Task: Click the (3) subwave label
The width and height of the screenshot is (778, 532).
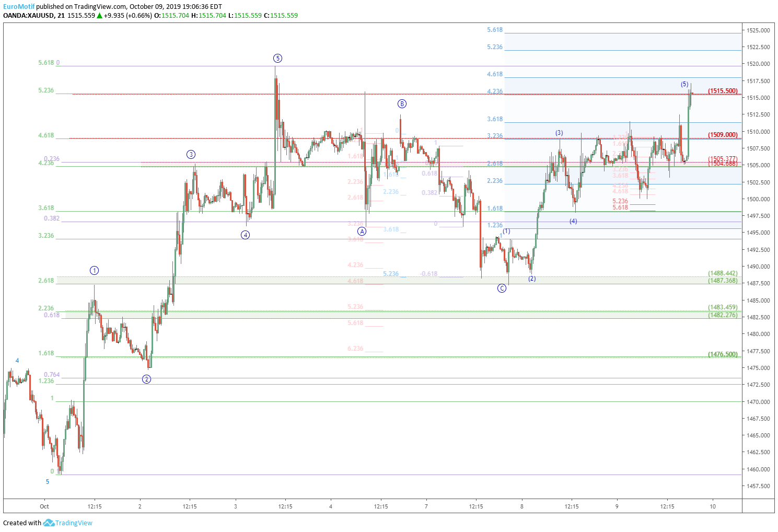Action: click(x=559, y=133)
